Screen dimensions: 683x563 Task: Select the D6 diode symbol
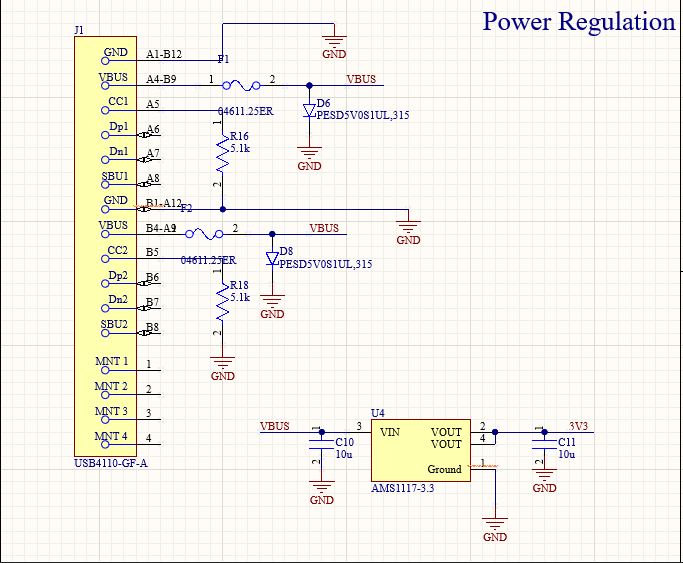coord(309,110)
